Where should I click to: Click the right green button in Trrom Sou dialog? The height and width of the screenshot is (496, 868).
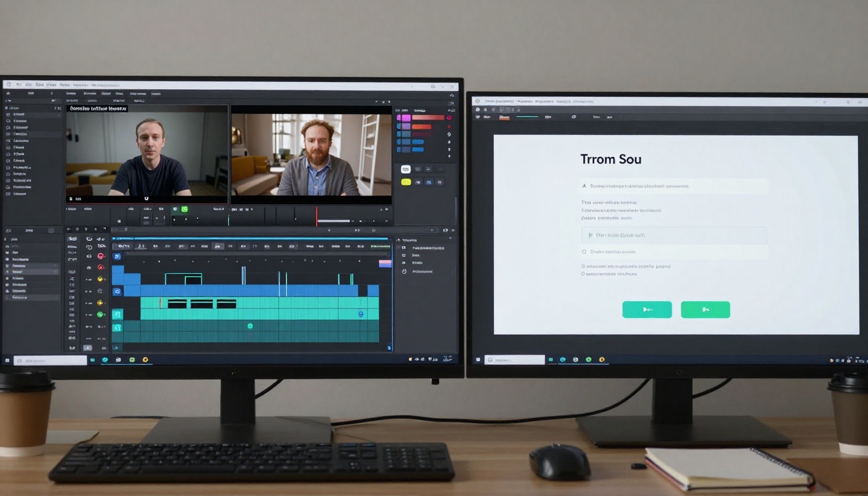pos(705,309)
